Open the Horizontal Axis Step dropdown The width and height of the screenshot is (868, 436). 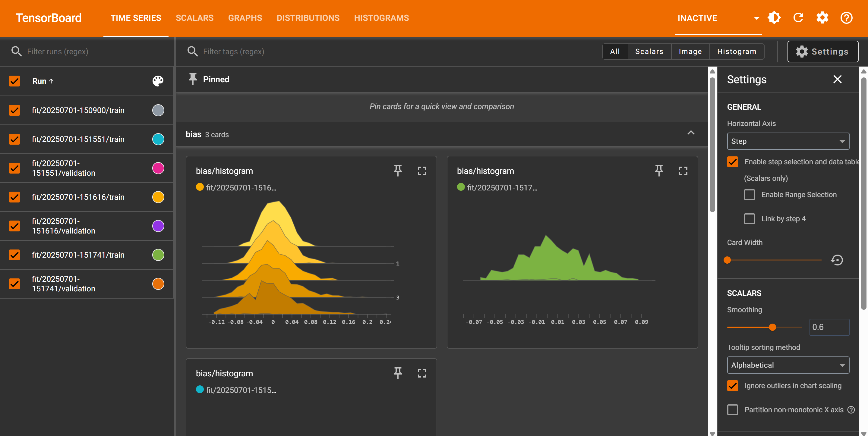click(x=788, y=141)
